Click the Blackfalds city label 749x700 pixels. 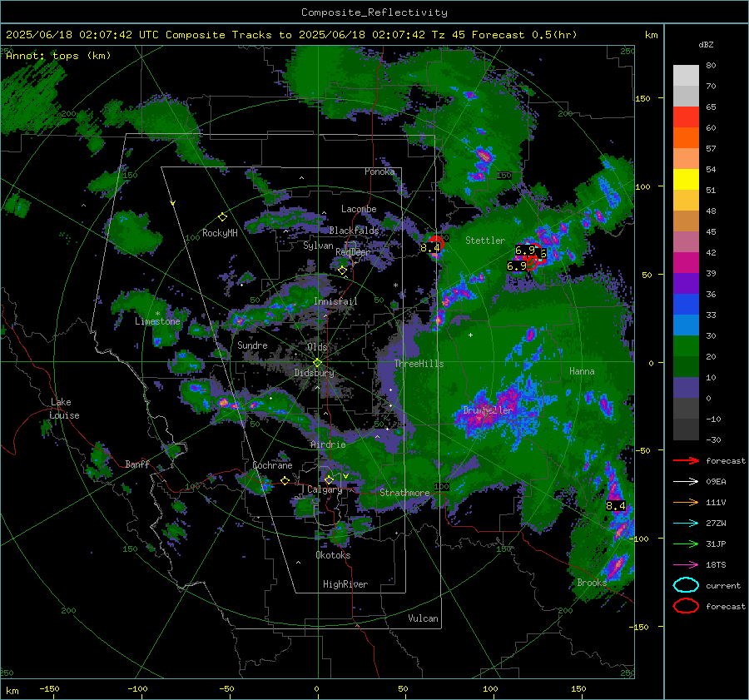[x=354, y=231]
